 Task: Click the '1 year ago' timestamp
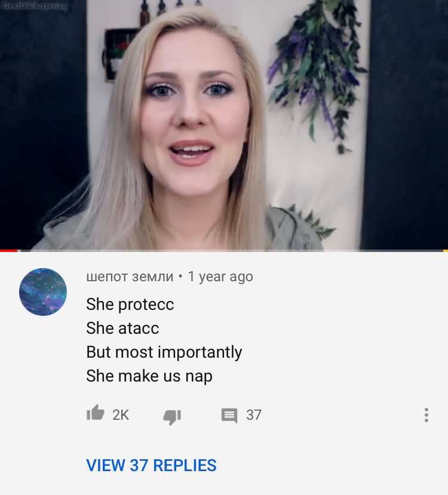[220, 276]
